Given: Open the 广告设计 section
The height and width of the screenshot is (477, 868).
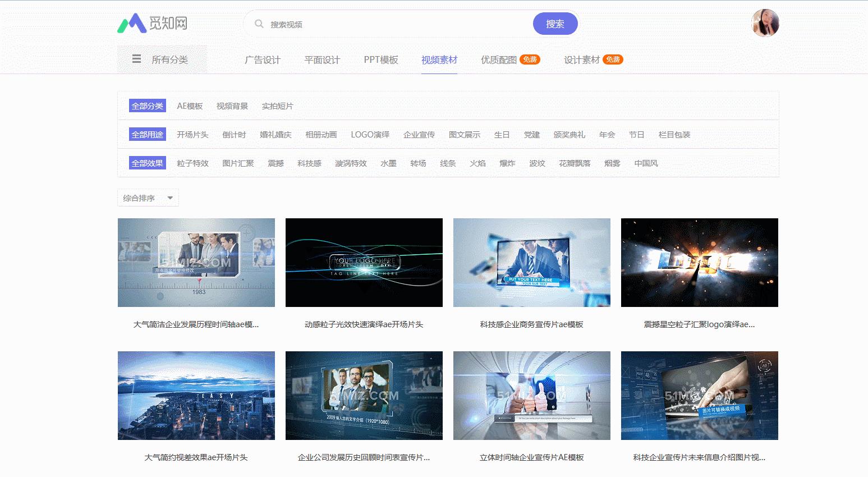Looking at the screenshot, I should [x=263, y=60].
